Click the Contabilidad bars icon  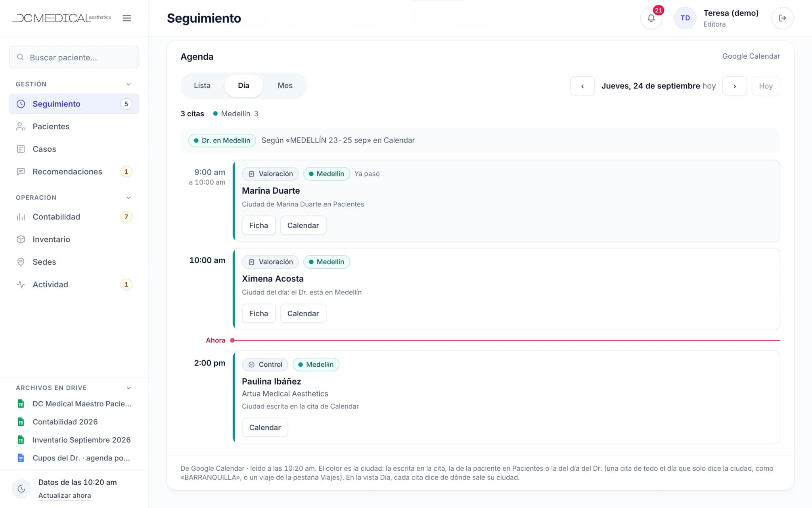(x=21, y=217)
